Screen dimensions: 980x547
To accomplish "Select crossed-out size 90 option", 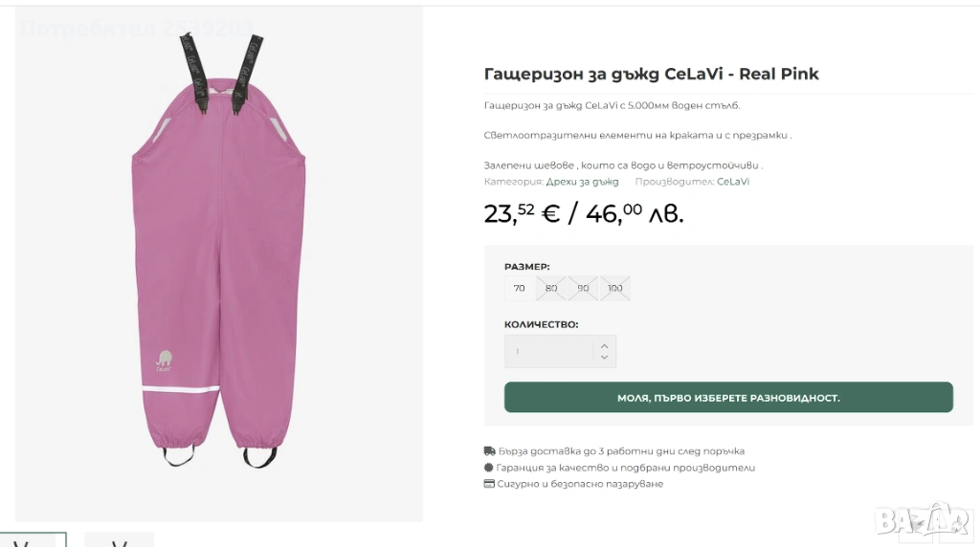I will click(x=583, y=289).
